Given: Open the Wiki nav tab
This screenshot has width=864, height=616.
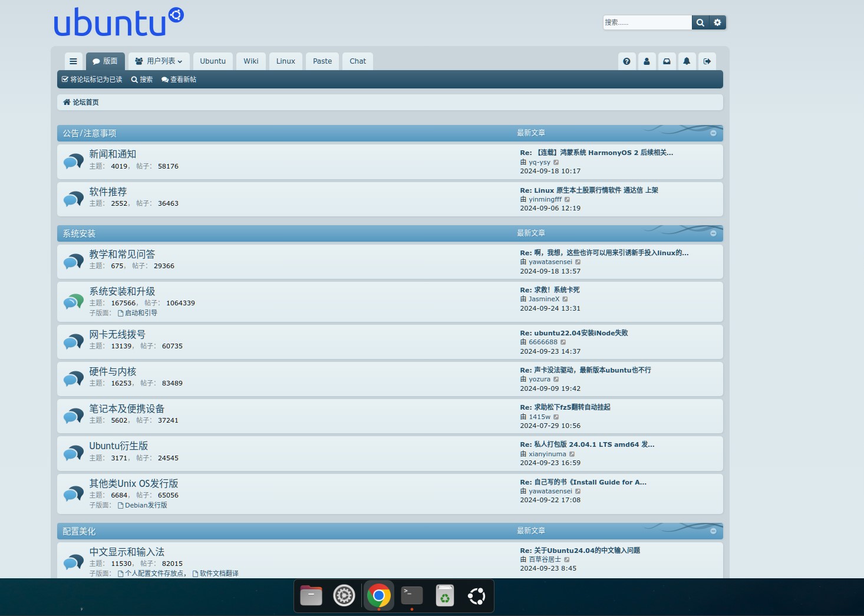Looking at the screenshot, I should click(x=251, y=61).
